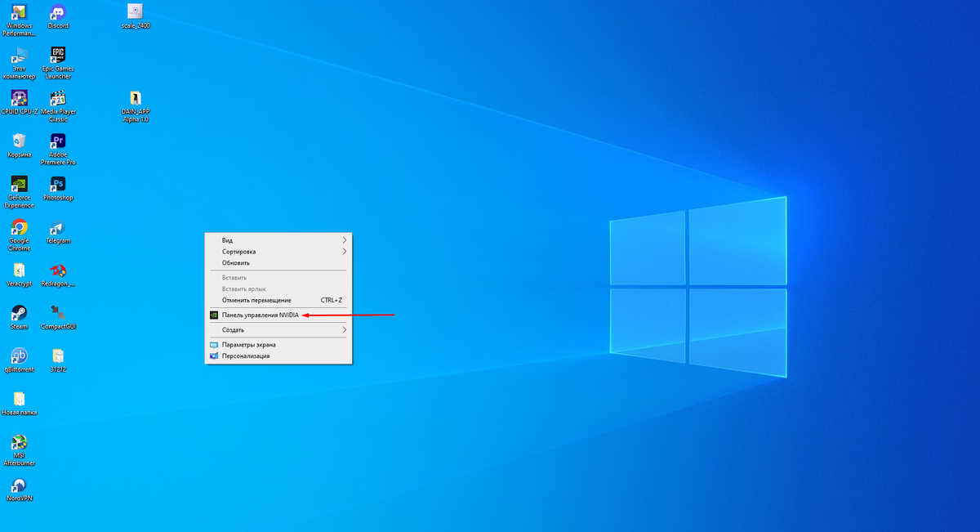Click the CompactGUI desktop icon
Viewport: 980px width, 532px height.
[58, 318]
